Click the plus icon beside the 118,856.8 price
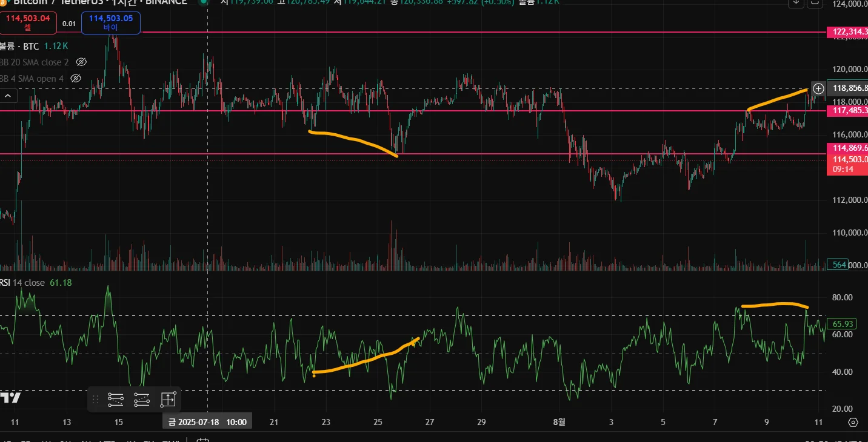 818,89
